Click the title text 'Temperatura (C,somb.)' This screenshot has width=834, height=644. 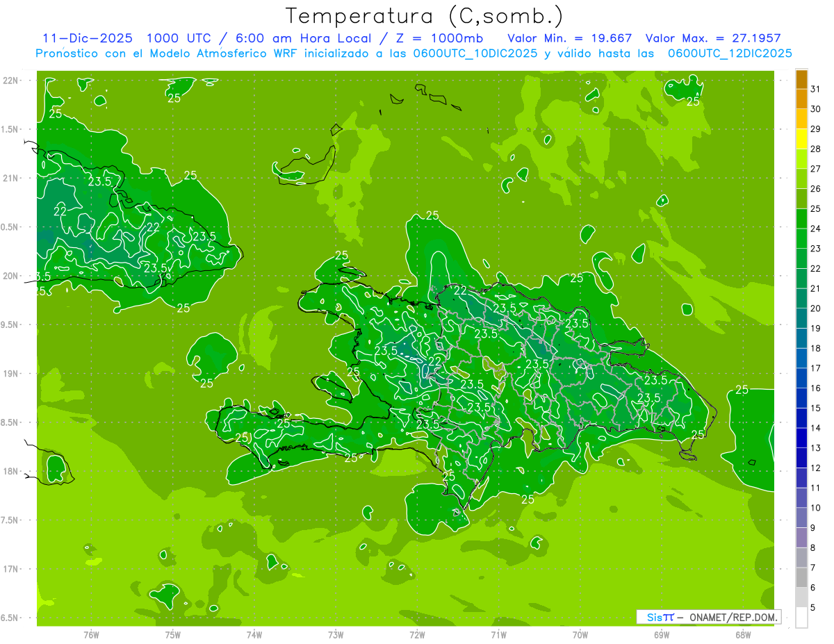click(424, 16)
